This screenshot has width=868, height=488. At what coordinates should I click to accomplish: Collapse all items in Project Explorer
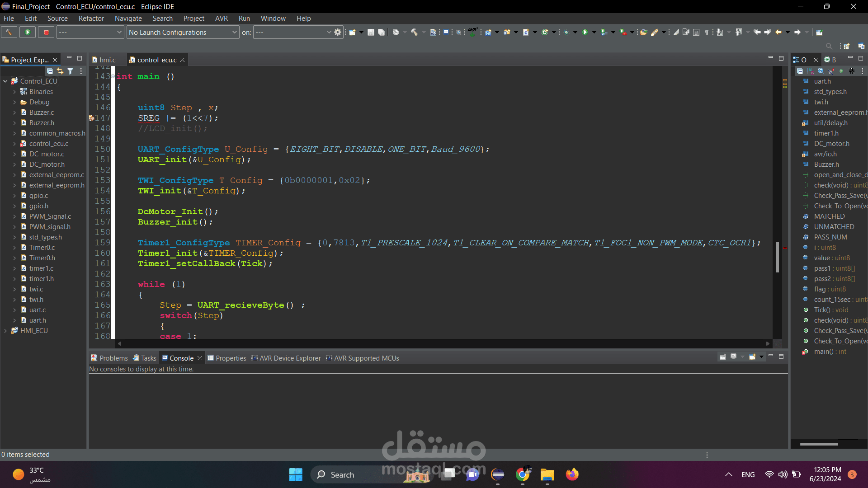[50, 71]
